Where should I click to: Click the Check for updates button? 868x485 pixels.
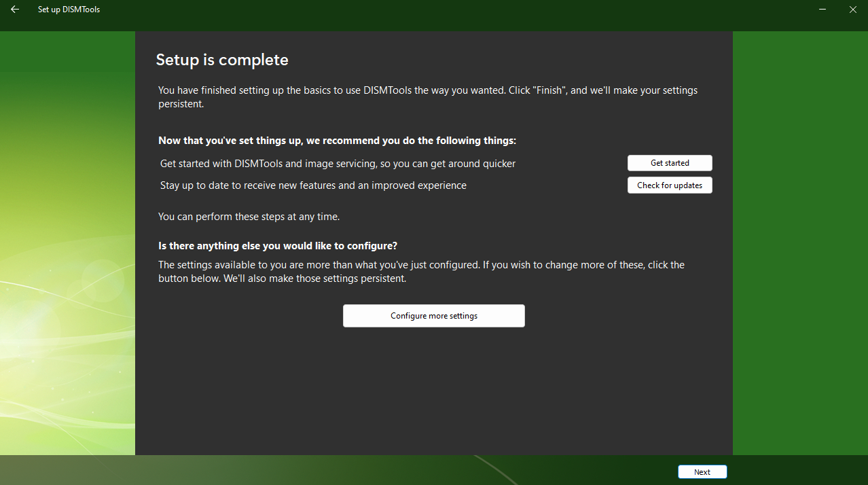point(670,185)
